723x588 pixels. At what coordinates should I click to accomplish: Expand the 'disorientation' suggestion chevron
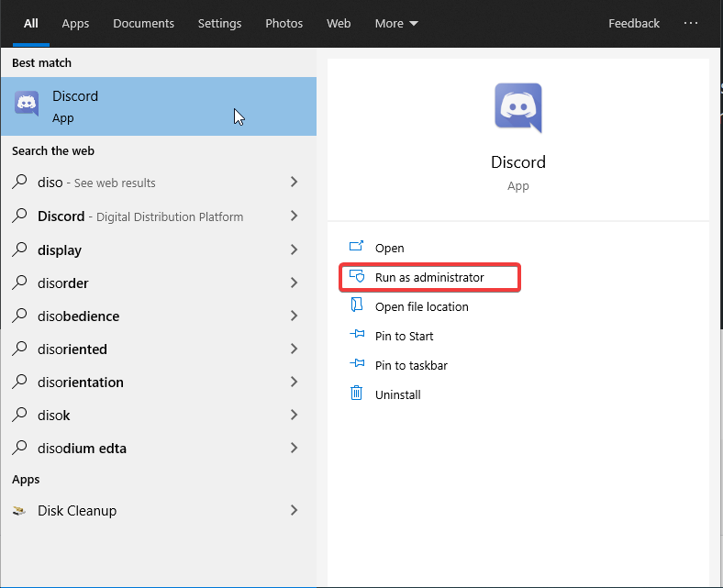(295, 382)
